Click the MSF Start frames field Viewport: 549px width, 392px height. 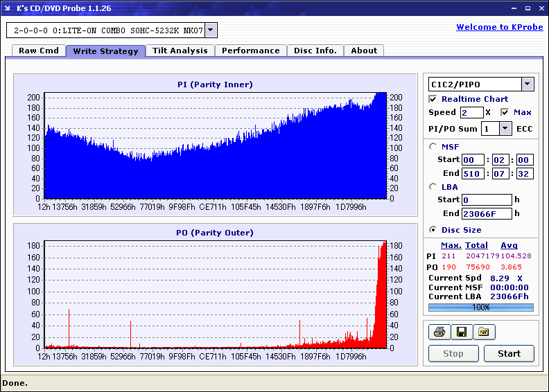tap(525, 160)
